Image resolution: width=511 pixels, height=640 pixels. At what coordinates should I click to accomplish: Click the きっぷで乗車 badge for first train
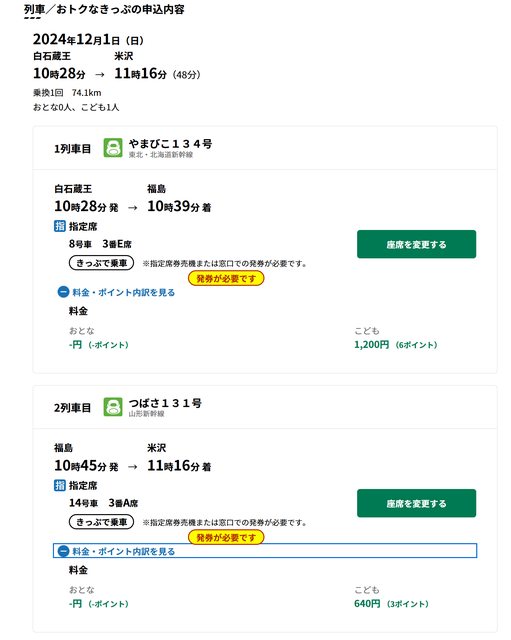tap(101, 263)
